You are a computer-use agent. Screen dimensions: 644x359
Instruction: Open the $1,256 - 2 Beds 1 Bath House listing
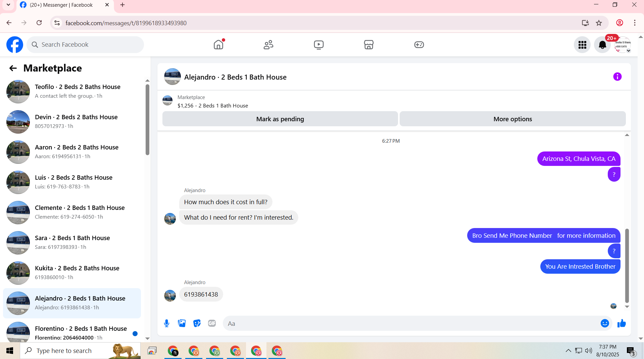coord(213,105)
